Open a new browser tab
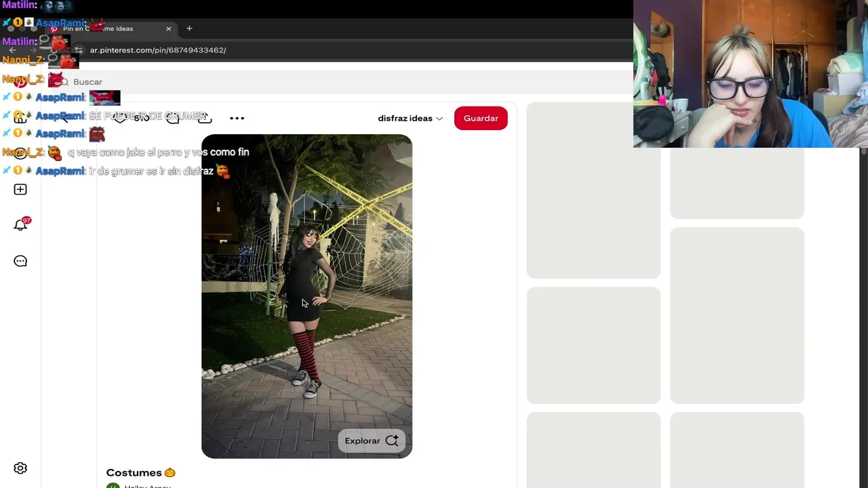 point(189,28)
